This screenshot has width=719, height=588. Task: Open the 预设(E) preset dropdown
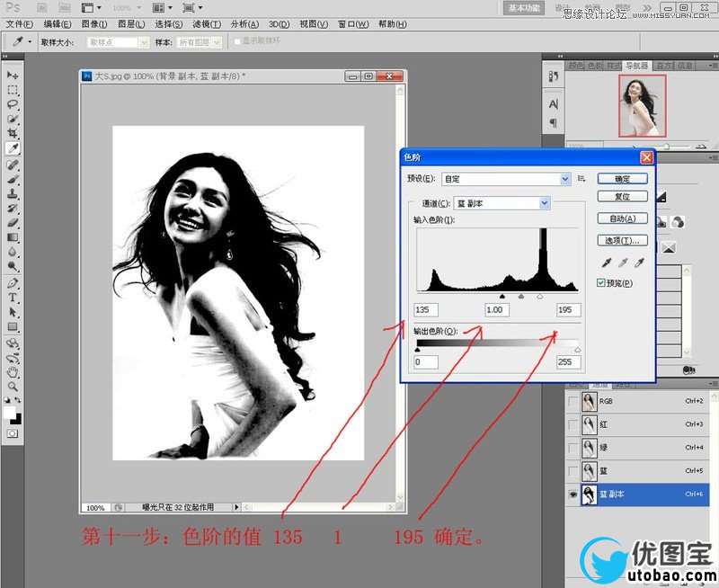[x=565, y=179]
